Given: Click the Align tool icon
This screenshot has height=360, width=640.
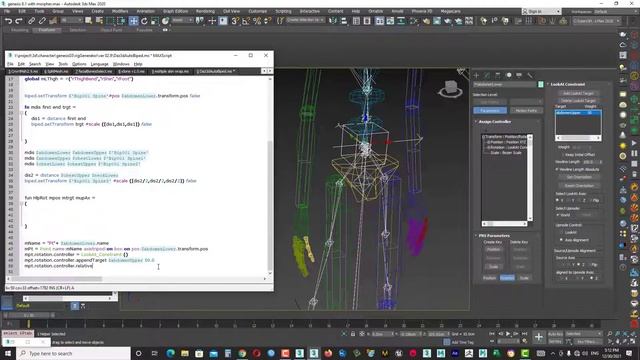Looking at the screenshot, I should point(344,20).
